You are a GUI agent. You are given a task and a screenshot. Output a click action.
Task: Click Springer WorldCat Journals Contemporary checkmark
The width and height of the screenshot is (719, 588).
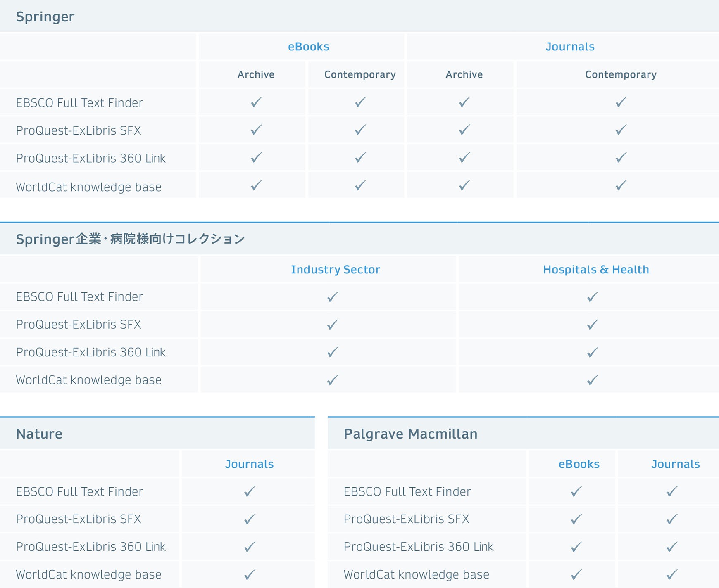tap(621, 185)
